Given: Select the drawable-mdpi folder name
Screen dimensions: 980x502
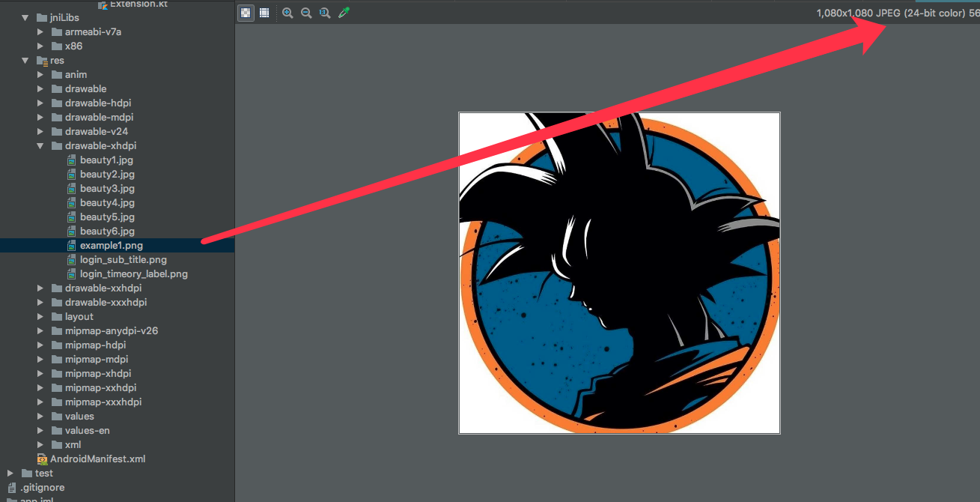Looking at the screenshot, I should point(99,117).
